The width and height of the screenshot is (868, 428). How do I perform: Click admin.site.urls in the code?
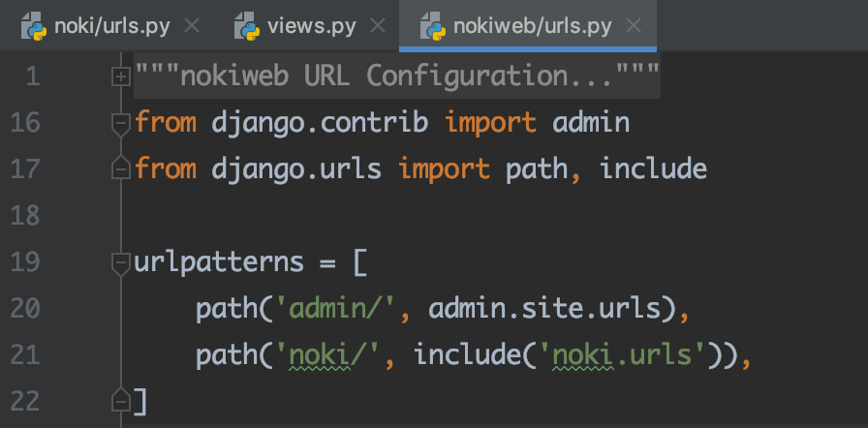point(551,309)
